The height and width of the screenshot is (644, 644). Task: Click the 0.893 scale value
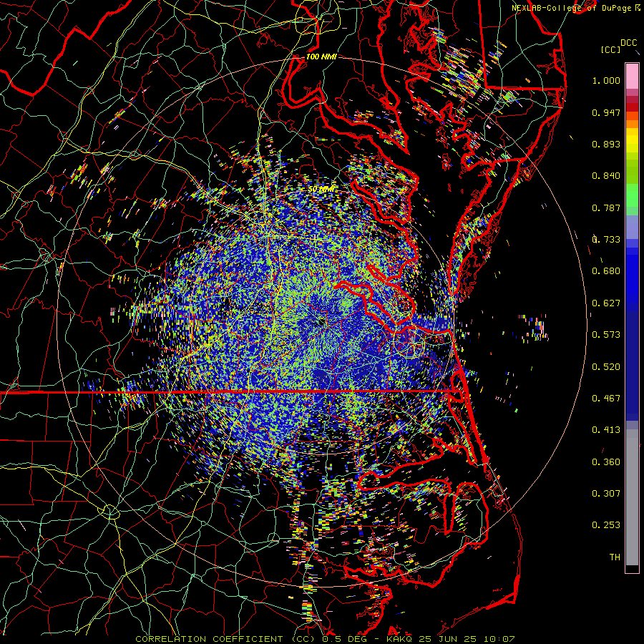(x=606, y=144)
